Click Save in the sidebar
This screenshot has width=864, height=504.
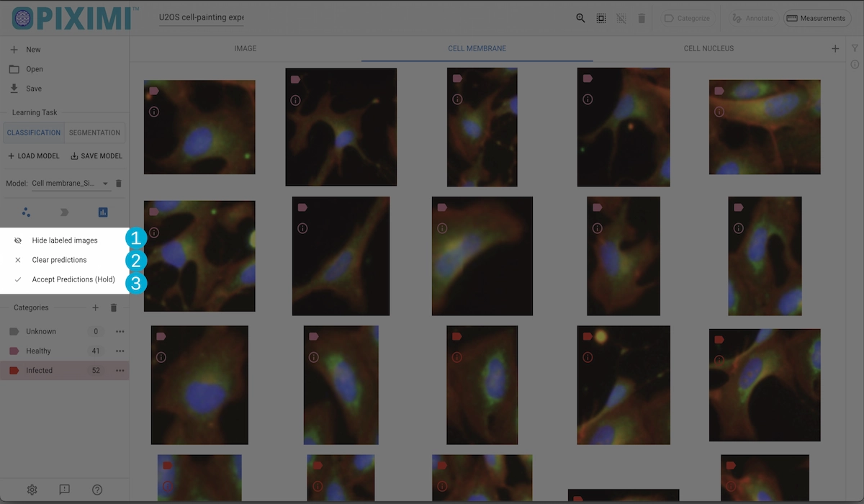click(x=64, y=89)
